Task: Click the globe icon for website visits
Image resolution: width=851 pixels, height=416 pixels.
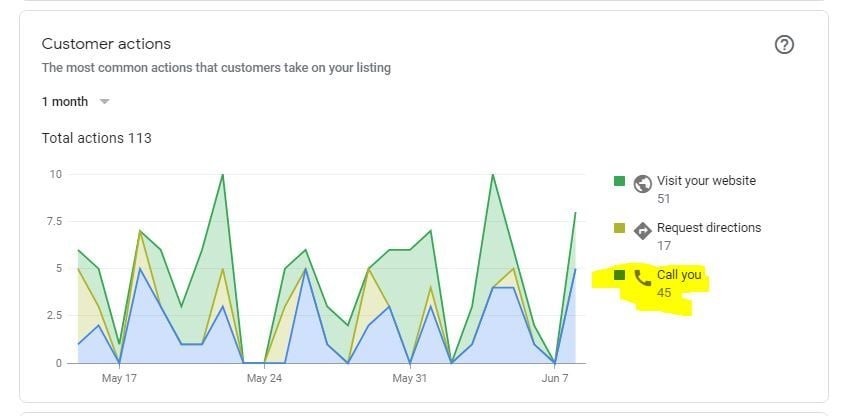Action: pos(643,183)
